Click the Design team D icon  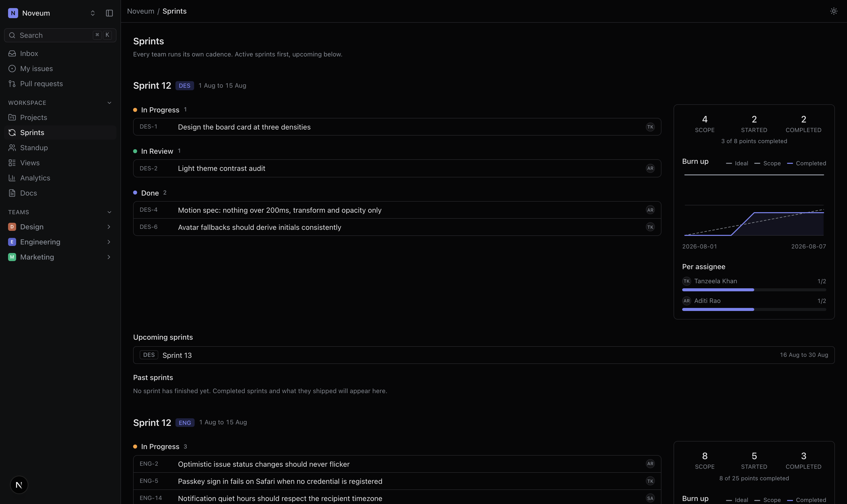pos(12,227)
